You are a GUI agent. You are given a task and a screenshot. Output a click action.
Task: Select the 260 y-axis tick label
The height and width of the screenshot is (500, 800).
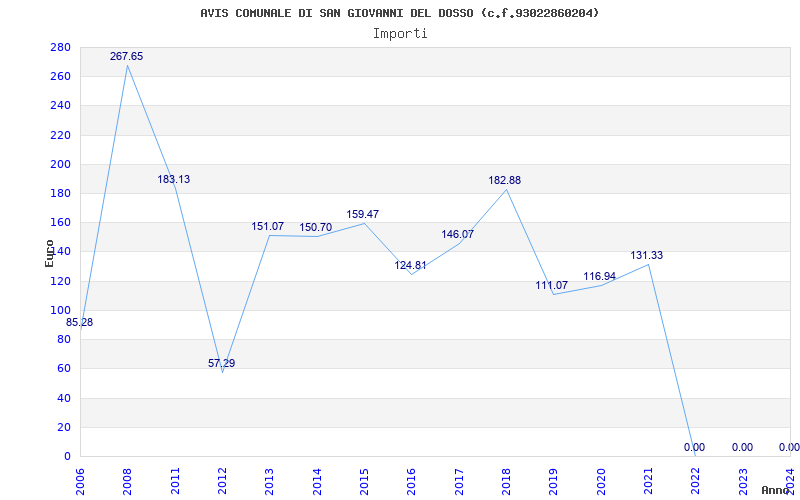pos(61,77)
